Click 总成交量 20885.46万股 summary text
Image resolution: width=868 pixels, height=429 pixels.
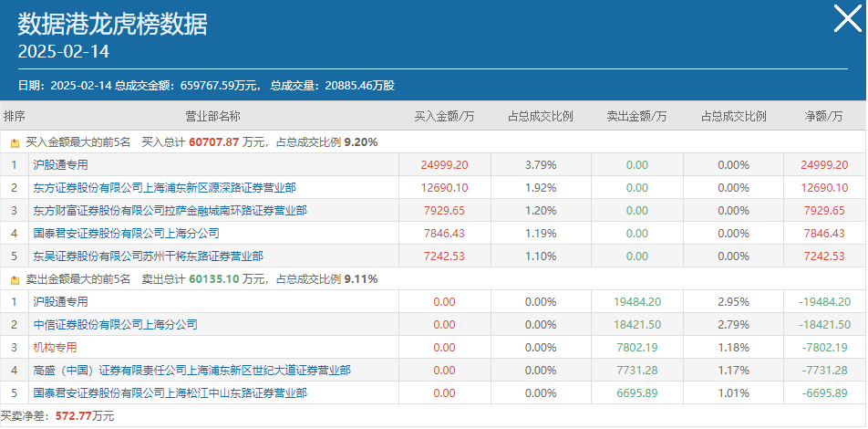click(332, 86)
